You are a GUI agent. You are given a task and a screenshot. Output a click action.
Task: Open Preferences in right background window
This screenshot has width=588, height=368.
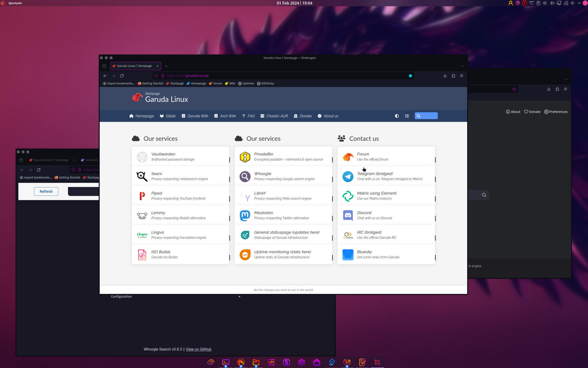pyautogui.click(x=556, y=112)
